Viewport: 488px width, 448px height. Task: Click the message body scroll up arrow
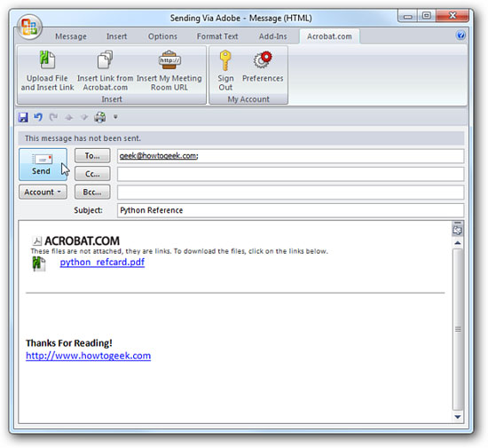[x=458, y=243]
